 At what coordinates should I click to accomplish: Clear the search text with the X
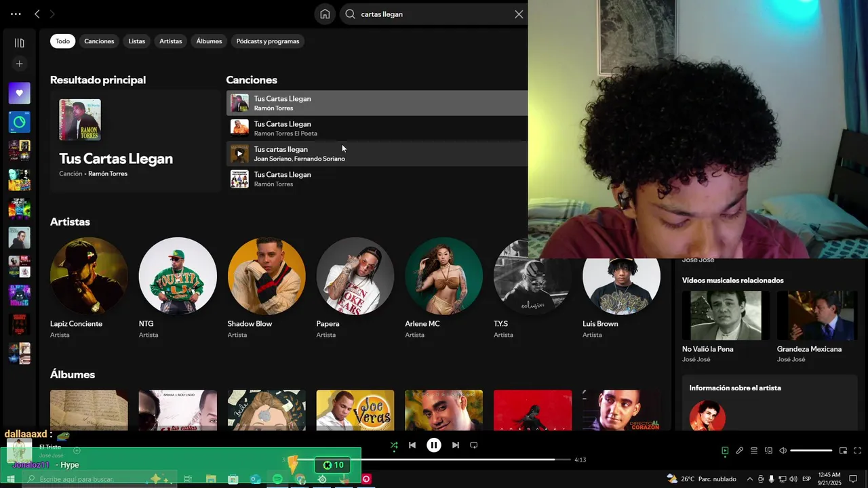click(519, 14)
